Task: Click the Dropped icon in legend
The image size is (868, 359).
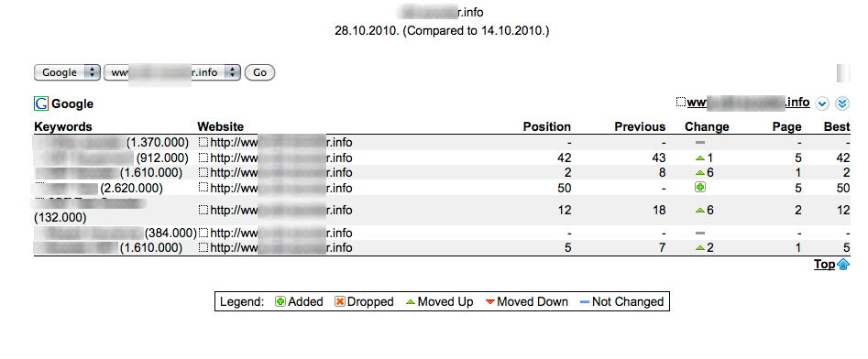Action: [340, 302]
